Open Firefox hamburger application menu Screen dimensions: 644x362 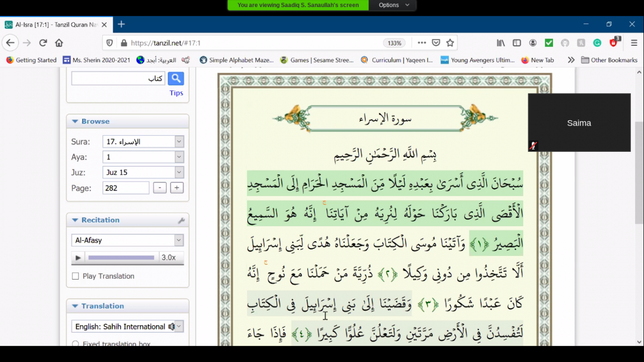coord(634,43)
